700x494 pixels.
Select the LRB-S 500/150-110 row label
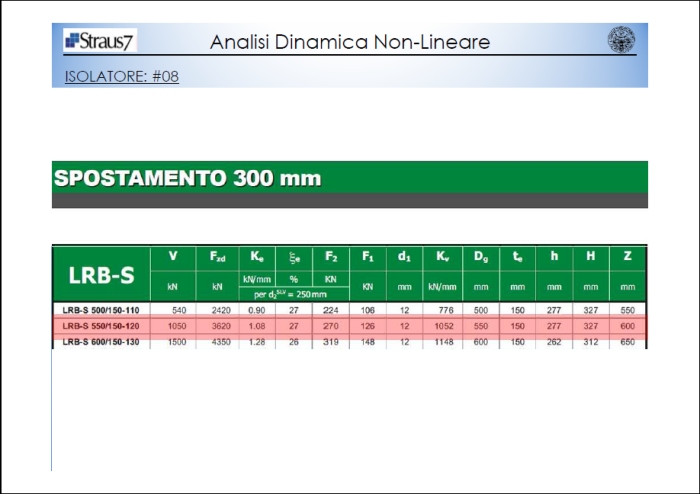click(x=101, y=310)
